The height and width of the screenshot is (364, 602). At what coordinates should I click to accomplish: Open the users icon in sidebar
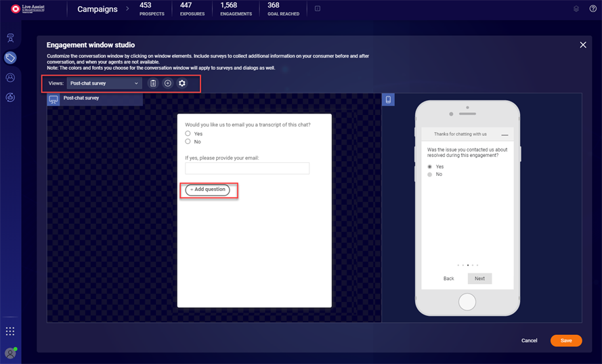click(x=10, y=78)
